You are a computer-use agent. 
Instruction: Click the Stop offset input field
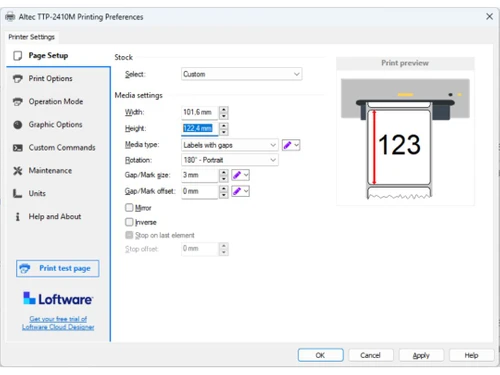pyautogui.click(x=200, y=249)
